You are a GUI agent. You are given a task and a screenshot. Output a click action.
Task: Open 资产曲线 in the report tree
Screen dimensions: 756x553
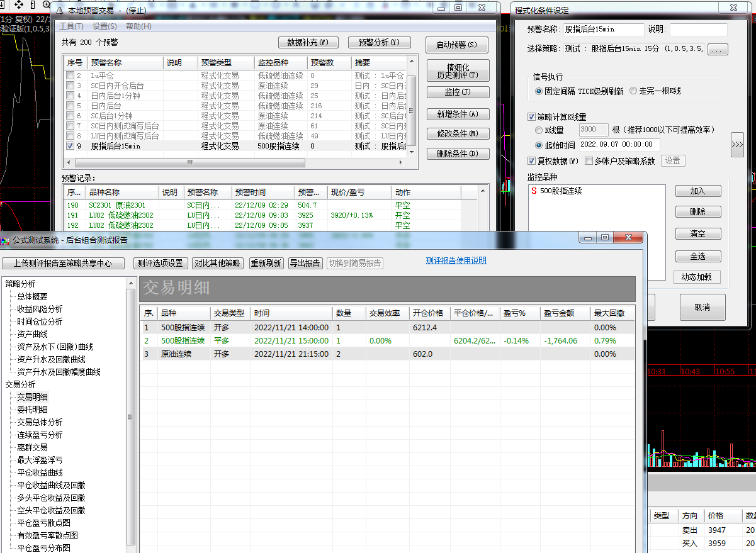(x=32, y=334)
